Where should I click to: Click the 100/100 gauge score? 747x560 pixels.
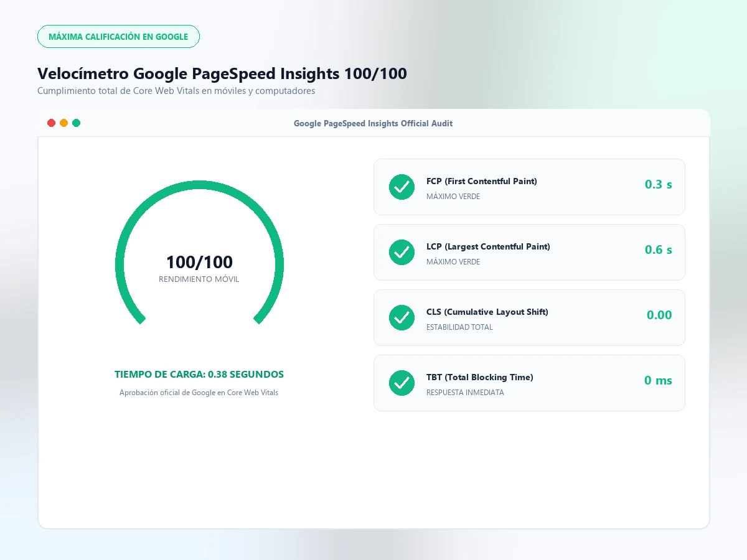[x=199, y=262]
